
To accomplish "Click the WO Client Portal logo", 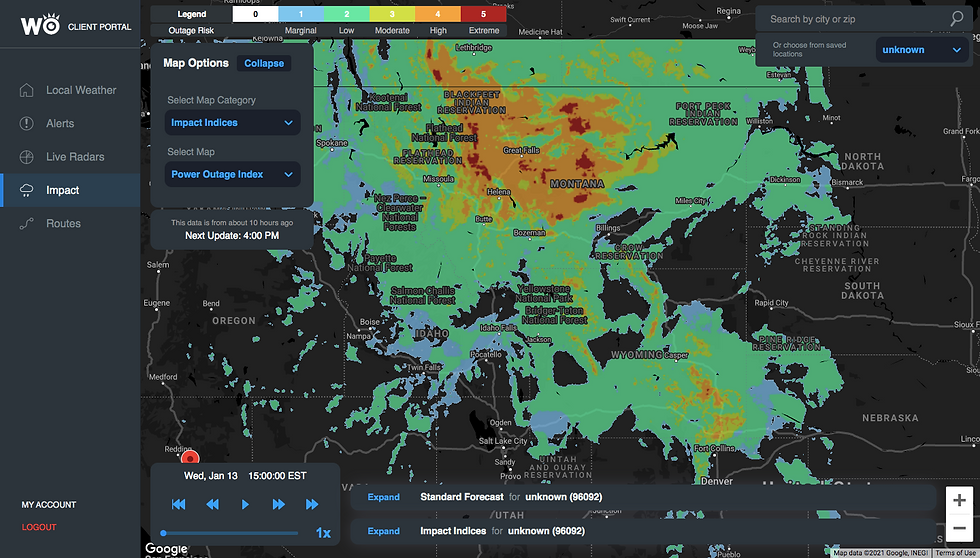I will click(76, 25).
